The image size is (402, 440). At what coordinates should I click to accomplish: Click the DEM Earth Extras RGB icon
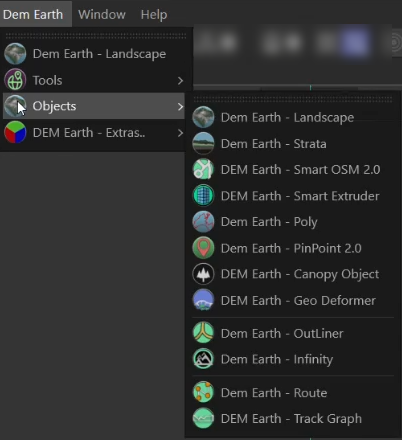click(x=15, y=132)
